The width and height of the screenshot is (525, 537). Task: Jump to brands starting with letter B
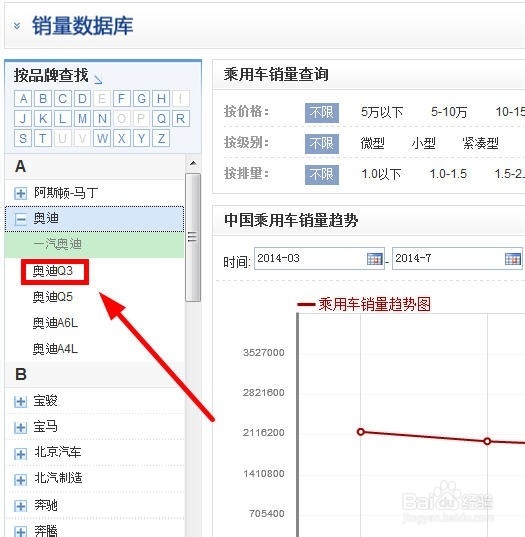click(x=43, y=99)
